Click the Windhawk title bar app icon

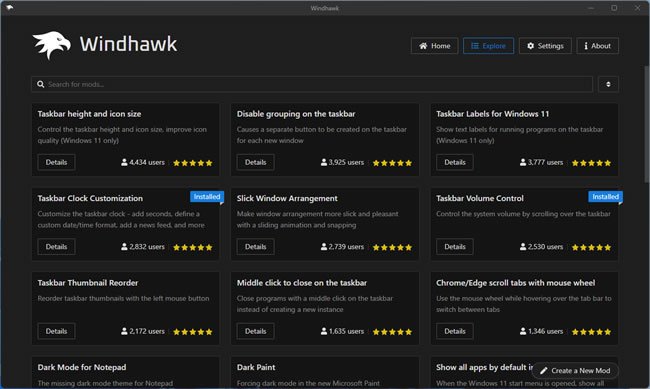[10, 7]
